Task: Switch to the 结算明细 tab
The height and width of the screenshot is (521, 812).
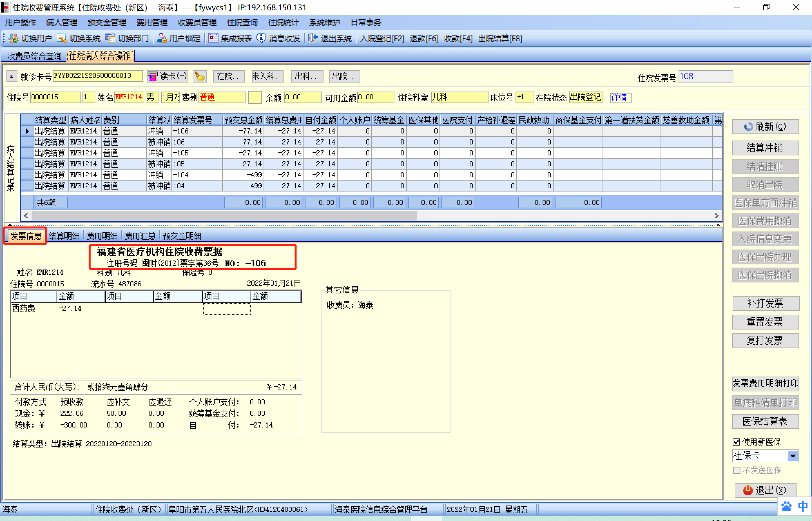Action: 64,236
